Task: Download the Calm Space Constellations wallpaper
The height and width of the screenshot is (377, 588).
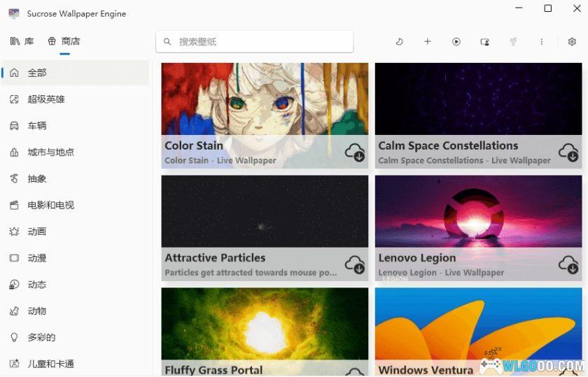Action: [x=568, y=152]
